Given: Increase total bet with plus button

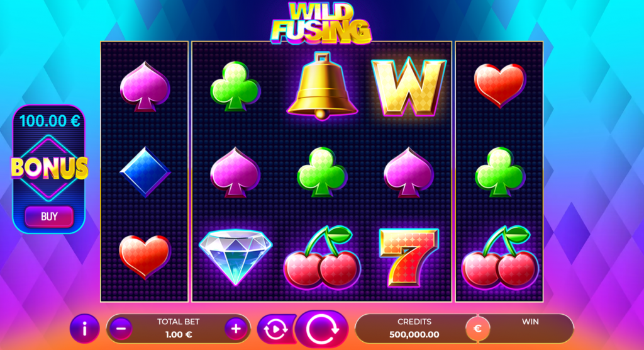Looking at the screenshot, I should click(236, 329).
